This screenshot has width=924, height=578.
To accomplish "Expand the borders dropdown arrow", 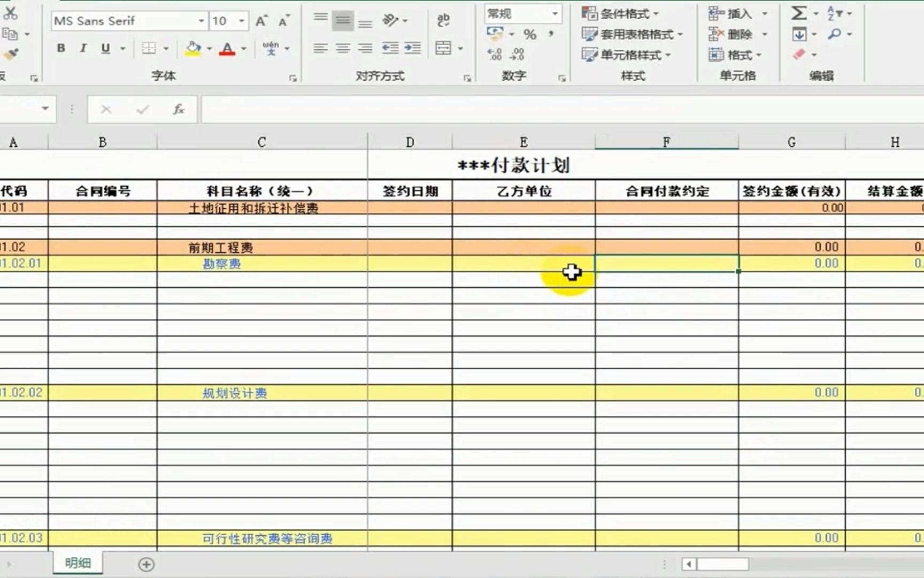I will 166,49.
